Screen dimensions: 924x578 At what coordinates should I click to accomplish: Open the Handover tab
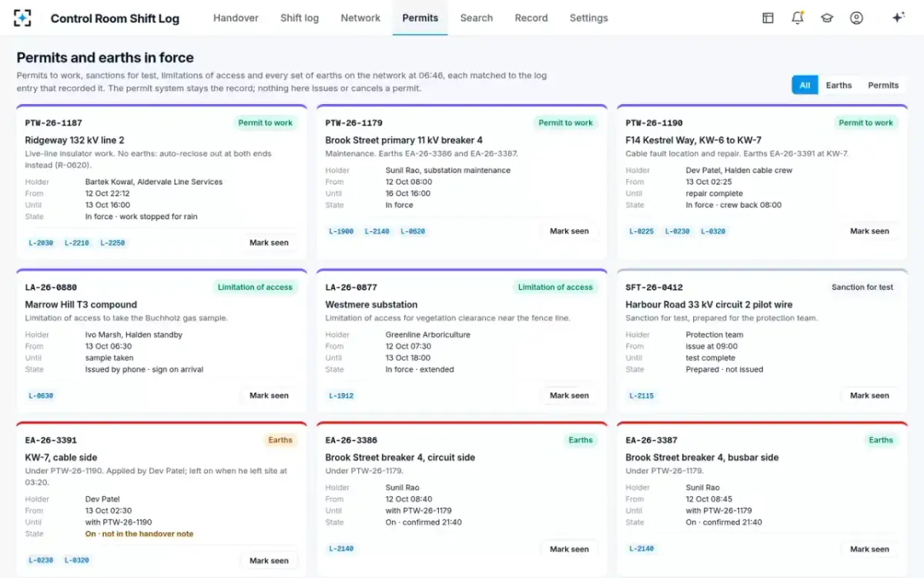[x=236, y=18]
